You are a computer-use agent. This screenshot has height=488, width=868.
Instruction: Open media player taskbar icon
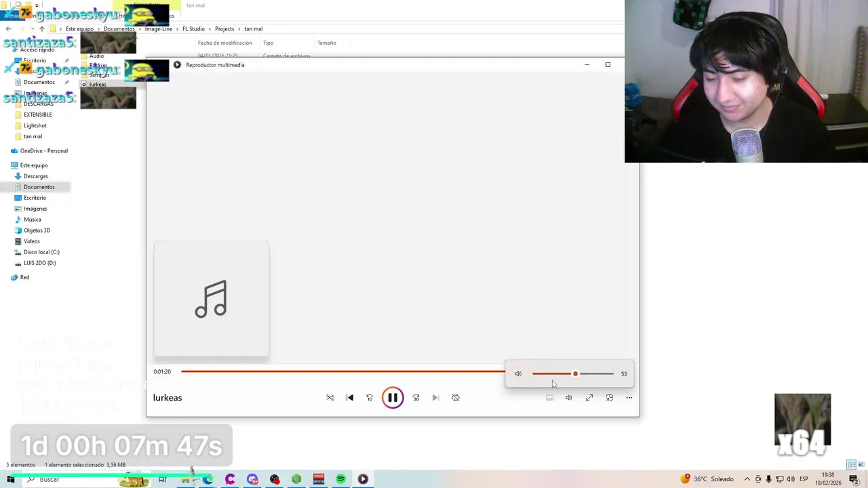363,479
